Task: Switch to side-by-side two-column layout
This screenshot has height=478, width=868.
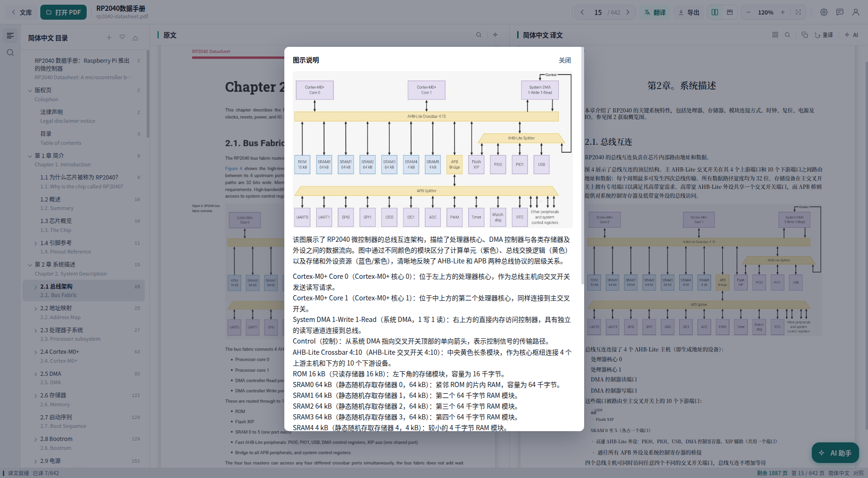Action: click(x=715, y=12)
